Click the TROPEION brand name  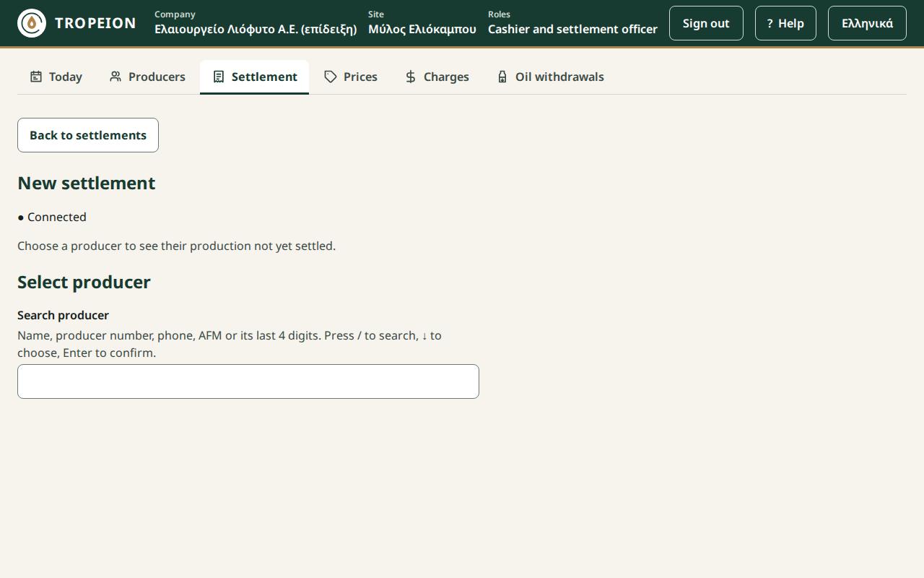(x=95, y=23)
